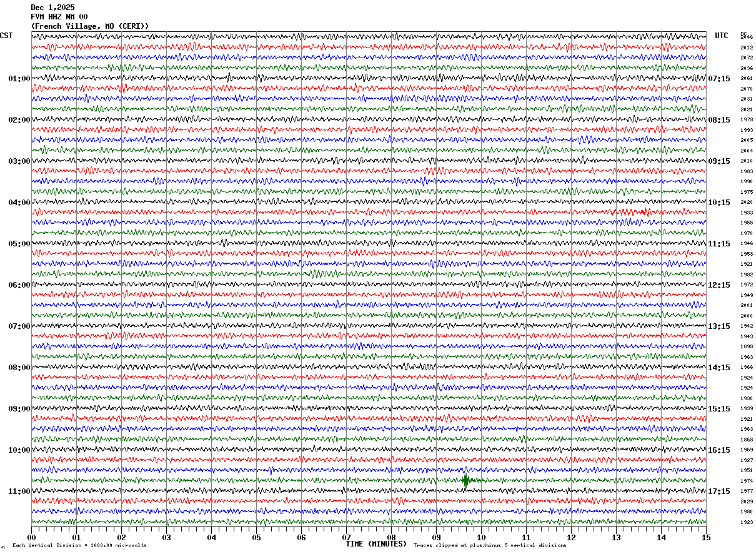Click the "TIME (MINUTES)" axis title
Viewport: 756px width, 554px height.
[376, 544]
